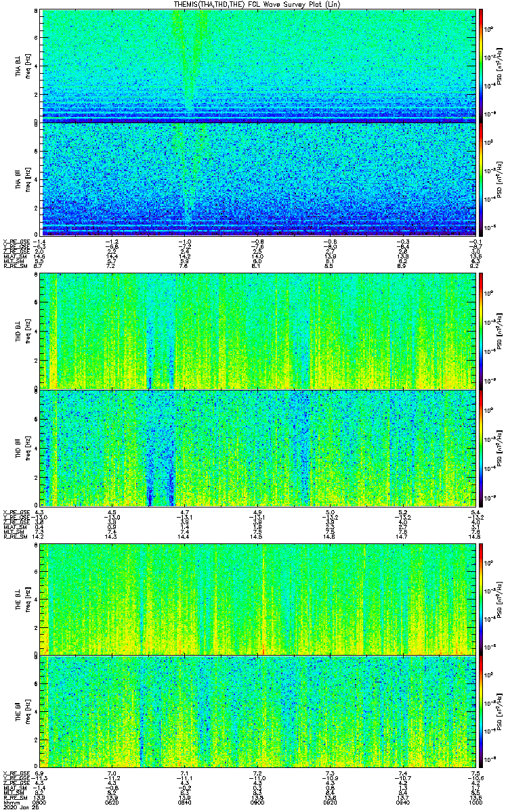The height and width of the screenshot is (812, 508).
Task: Select the color scale next to THE B-perpendicular
Action: (481, 598)
